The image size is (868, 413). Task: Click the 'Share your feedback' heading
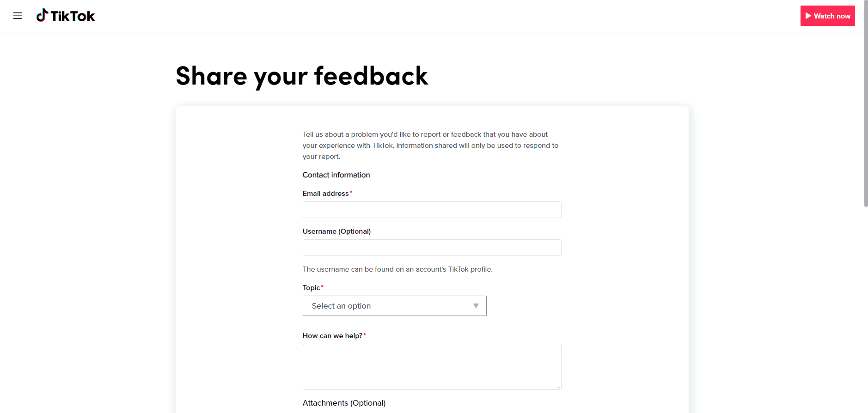tap(302, 76)
